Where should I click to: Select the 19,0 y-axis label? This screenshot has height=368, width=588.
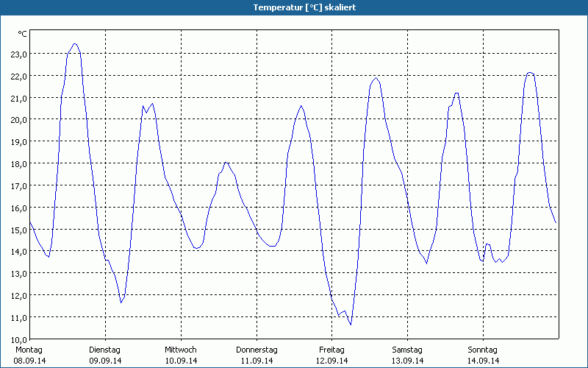coord(18,142)
